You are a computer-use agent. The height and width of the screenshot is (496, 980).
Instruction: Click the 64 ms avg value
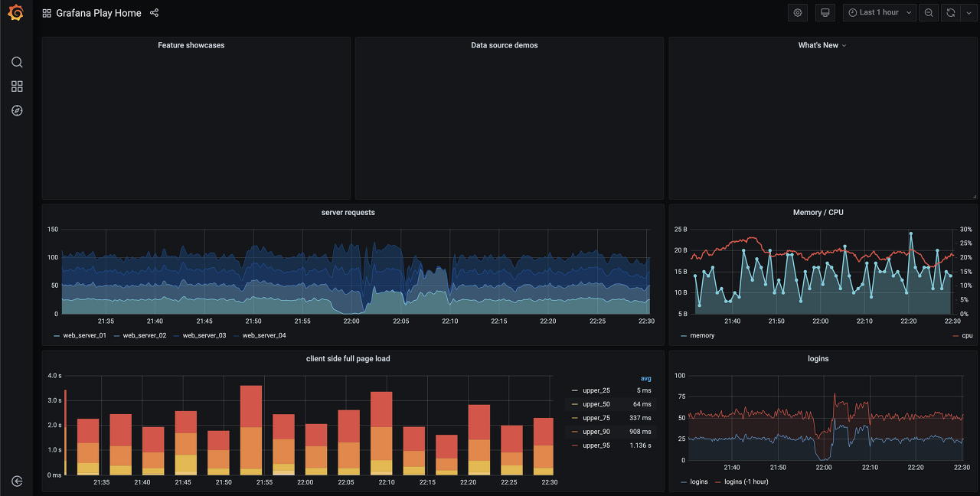[642, 404]
